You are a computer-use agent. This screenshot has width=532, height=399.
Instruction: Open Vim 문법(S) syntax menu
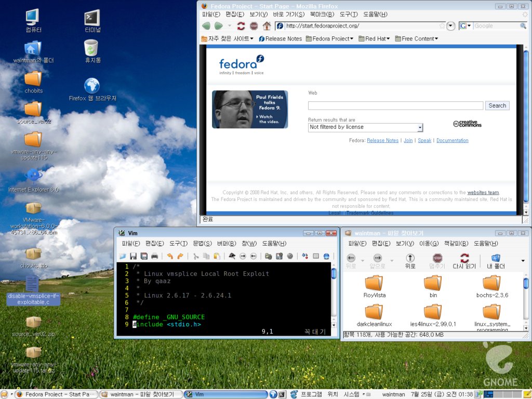[202, 243]
